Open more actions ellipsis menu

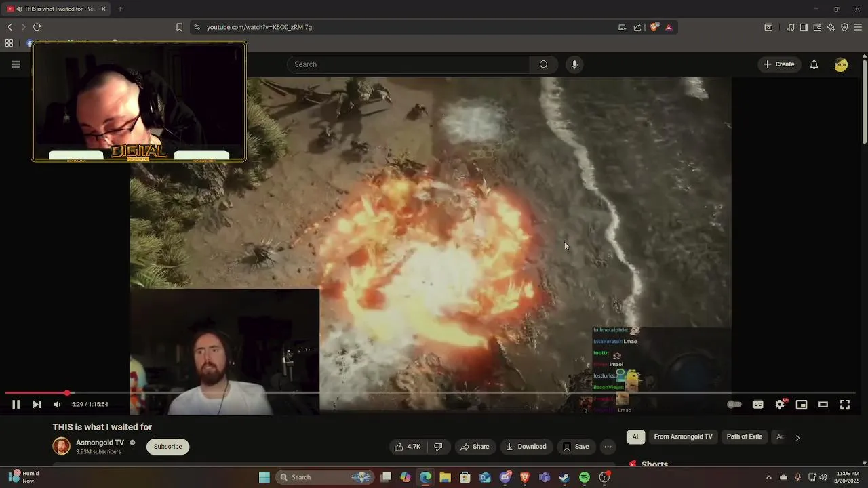click(x=608, y=447)
